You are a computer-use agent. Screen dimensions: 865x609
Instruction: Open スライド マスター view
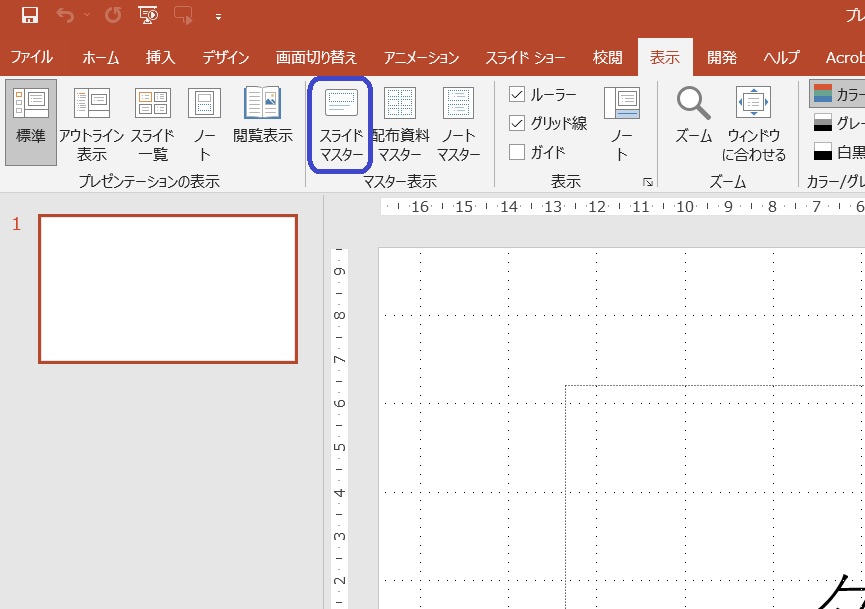[341, 124]
